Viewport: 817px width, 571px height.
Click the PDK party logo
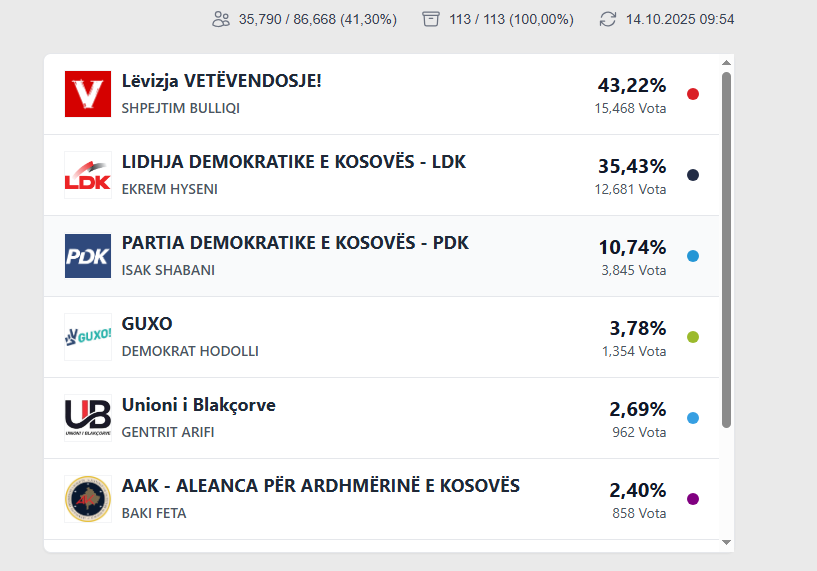point(87,256)
